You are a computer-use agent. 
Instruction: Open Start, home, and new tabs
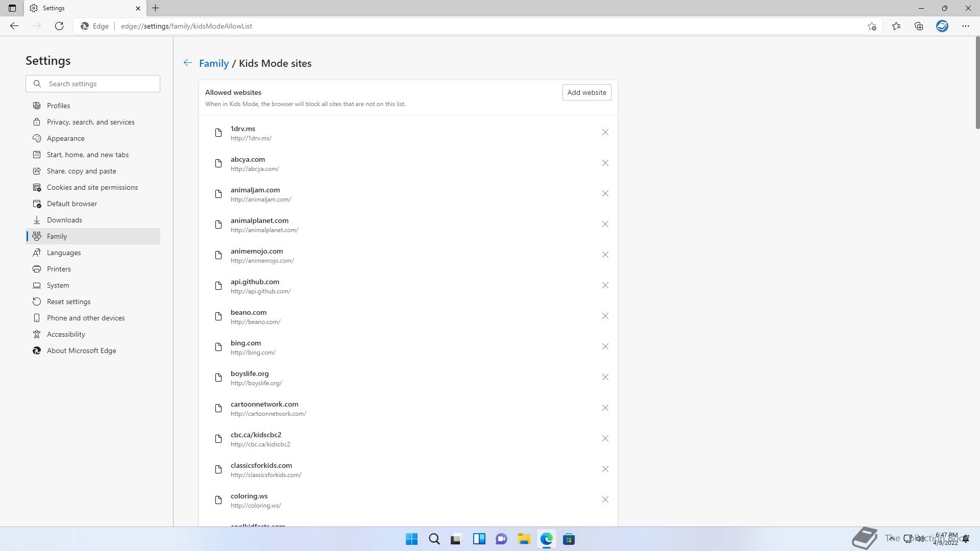[93, 155]
